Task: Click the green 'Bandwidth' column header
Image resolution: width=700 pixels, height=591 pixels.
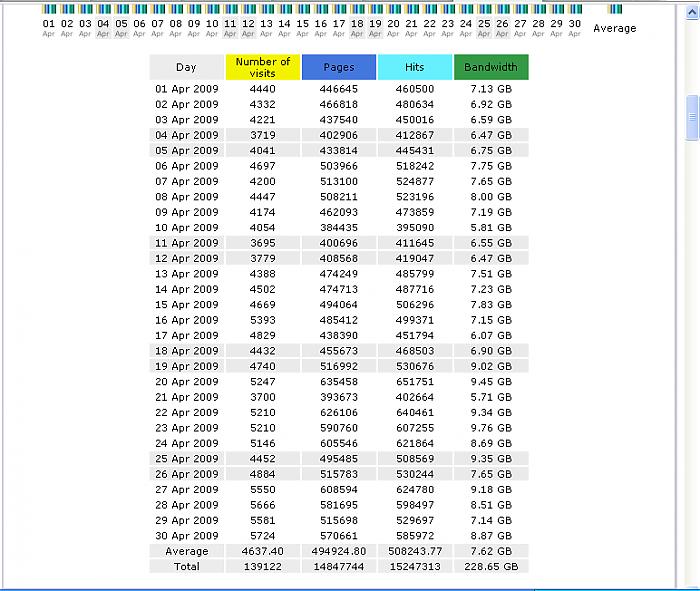Action: (491, 67)
